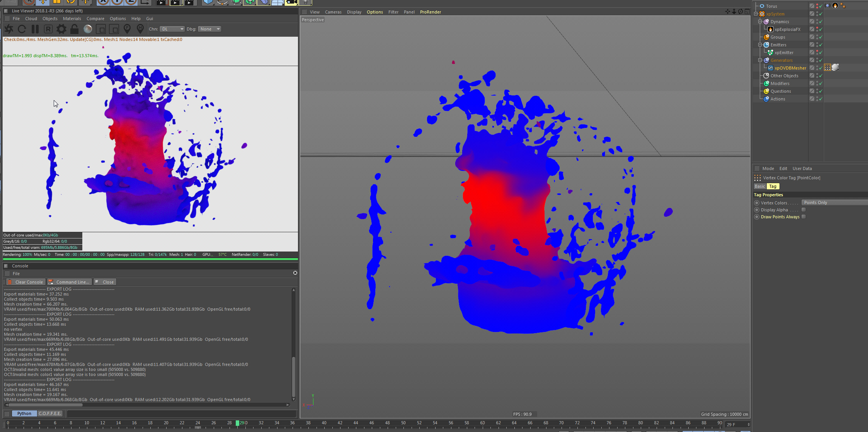Click the Python console input field
The image size is (868, 432).
coord(182,413)
